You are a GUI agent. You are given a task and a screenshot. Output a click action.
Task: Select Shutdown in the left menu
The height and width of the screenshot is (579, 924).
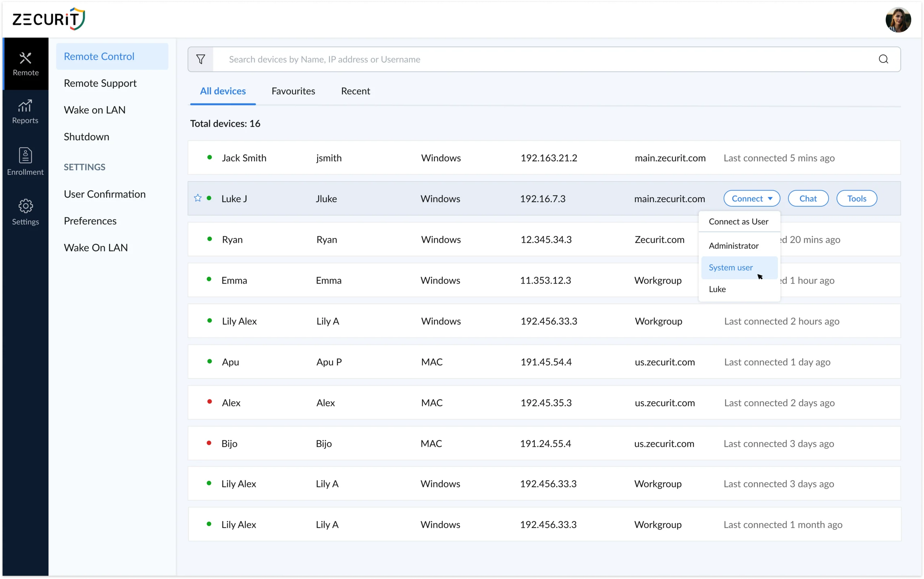(87, 136)
